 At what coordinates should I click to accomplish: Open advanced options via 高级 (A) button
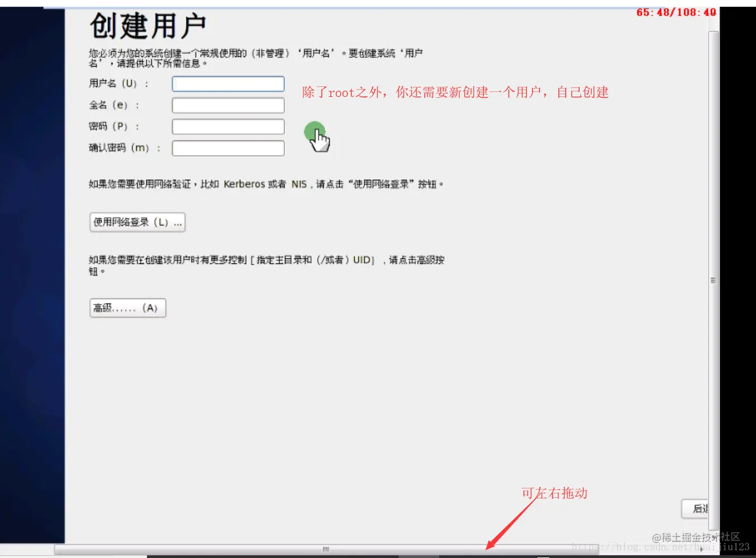pos(127,307)
